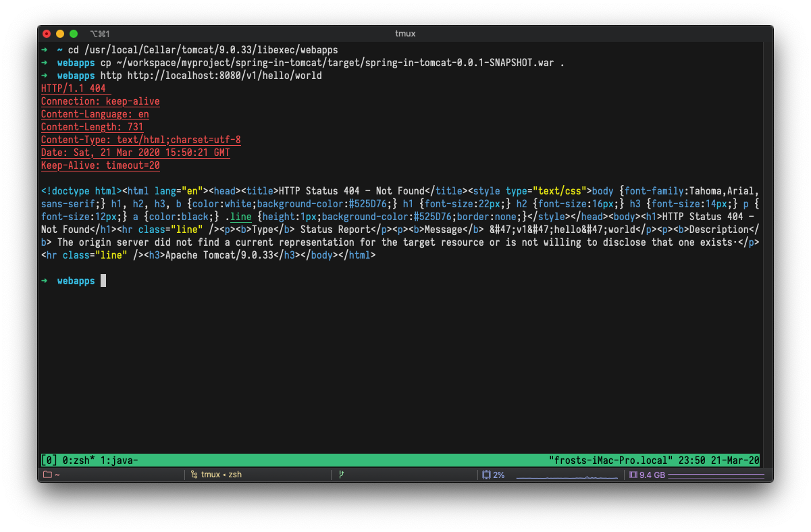Click the "text/css" attribute value
Image resolution: width=811 pixels, height=532 pixels.
click(x=560, y=191)
